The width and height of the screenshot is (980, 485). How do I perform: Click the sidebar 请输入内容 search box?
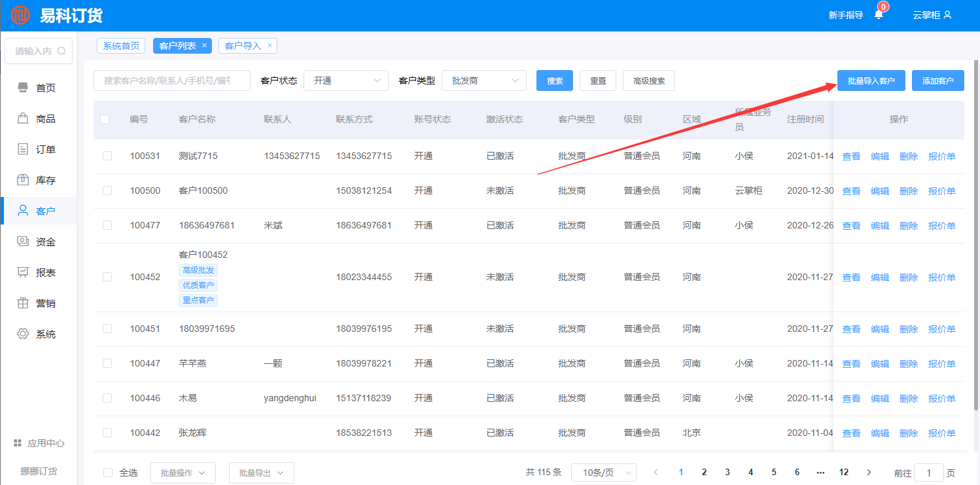pos(38,51)
